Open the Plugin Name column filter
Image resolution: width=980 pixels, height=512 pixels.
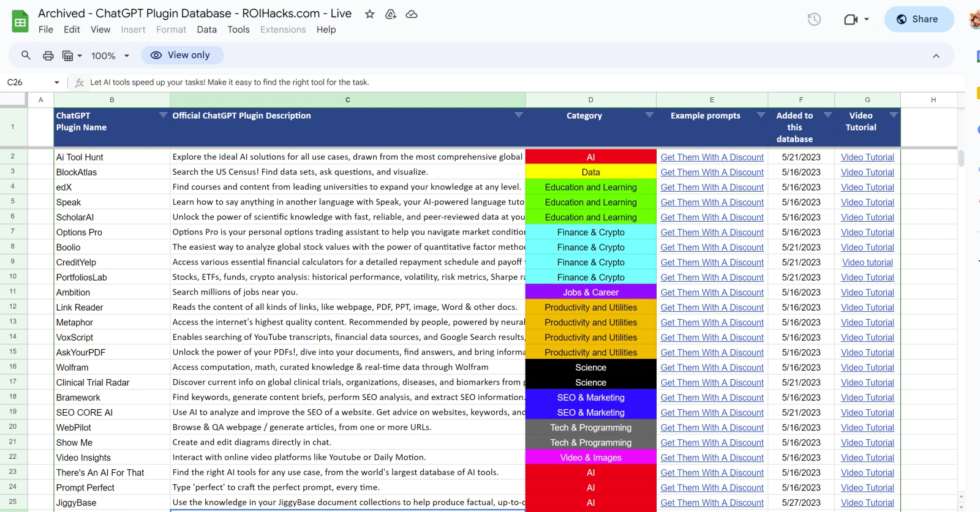click(x=163, y=115)
